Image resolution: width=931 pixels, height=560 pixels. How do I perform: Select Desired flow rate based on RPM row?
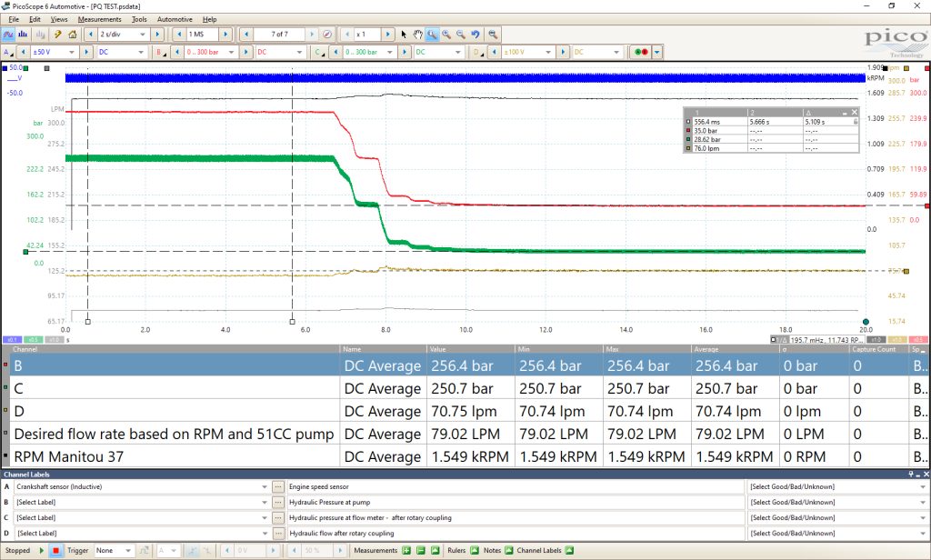point(466,435)
